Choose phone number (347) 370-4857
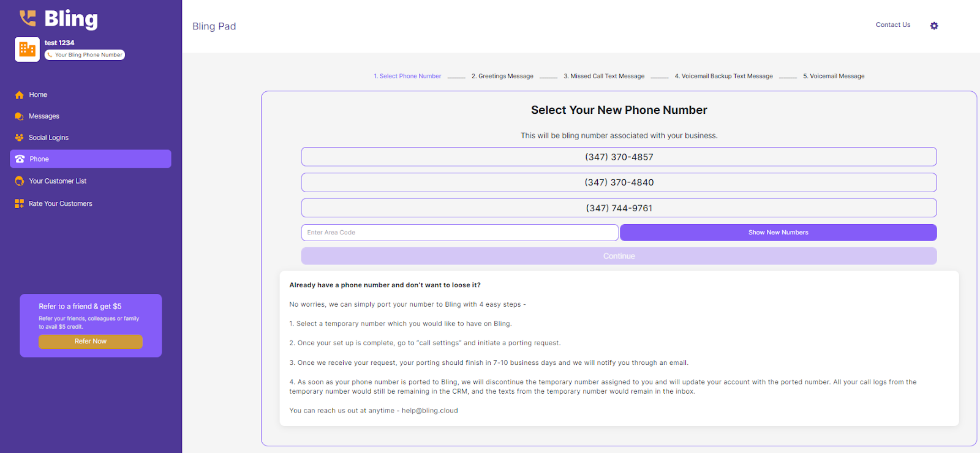 click(x=619, y=157)
